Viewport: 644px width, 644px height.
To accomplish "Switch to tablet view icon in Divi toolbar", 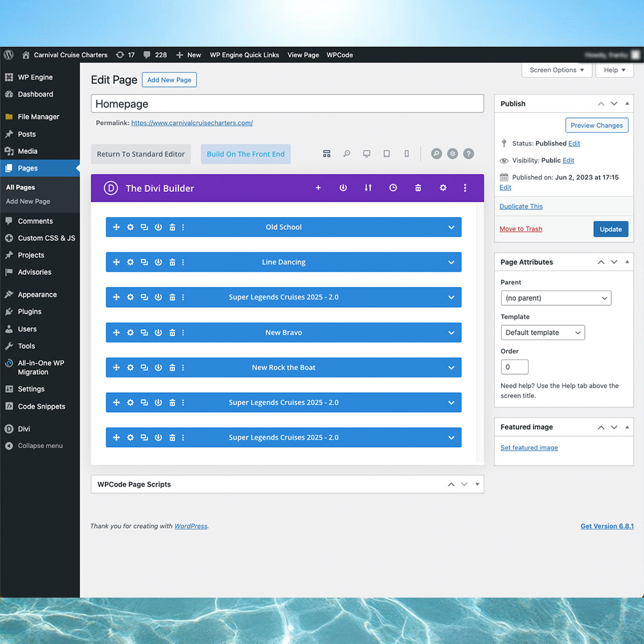I will point(386,154).
